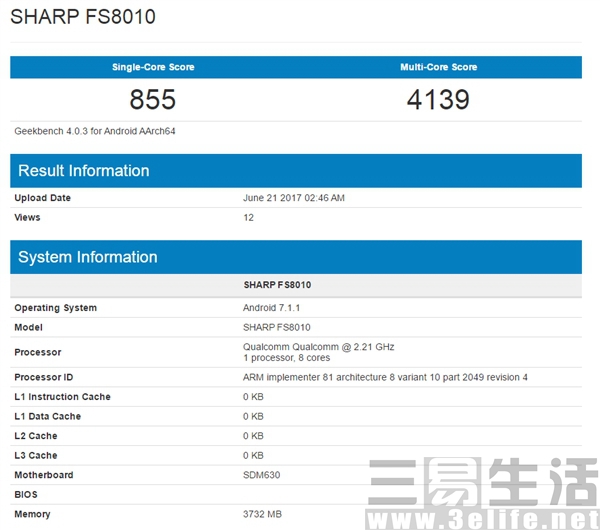This screenshot has height=530, width=600.
Task: Select the Qualcomm 2.21 GHz processor text
Action: [x=318, y=347]
